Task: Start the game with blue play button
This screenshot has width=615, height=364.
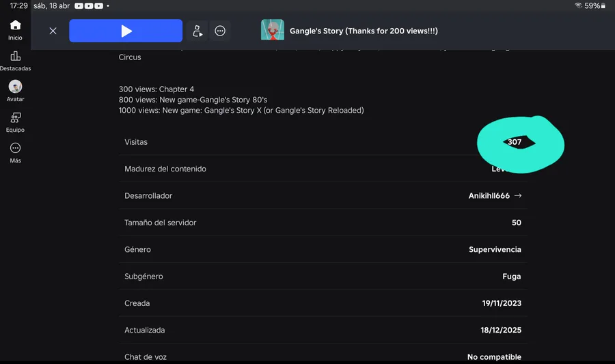Action: point(126,31)
